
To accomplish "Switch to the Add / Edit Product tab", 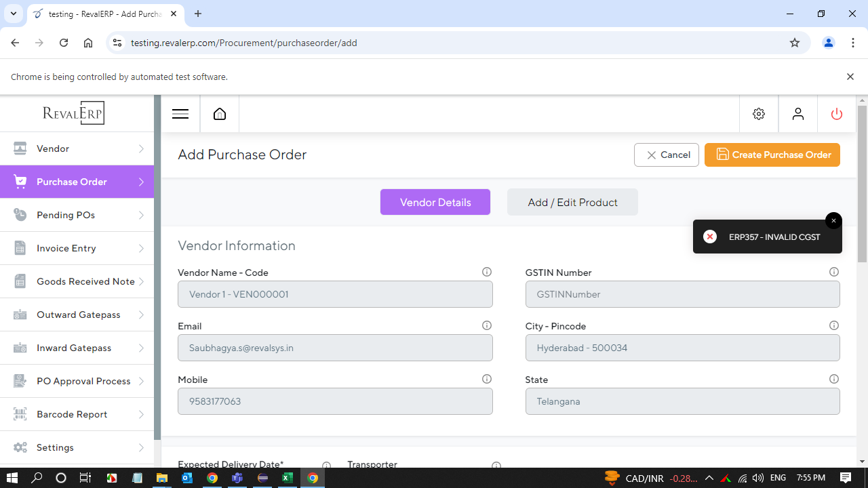I will pyautogui.click(x=572, y=202).
